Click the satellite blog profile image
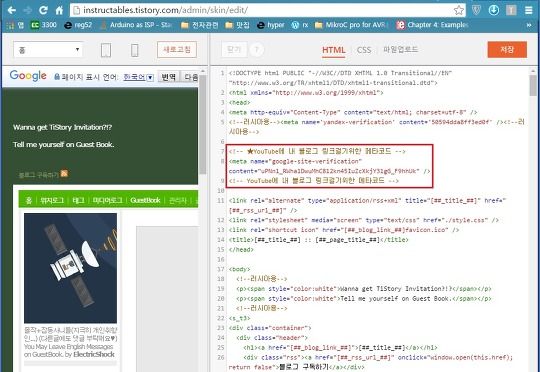 70,268
